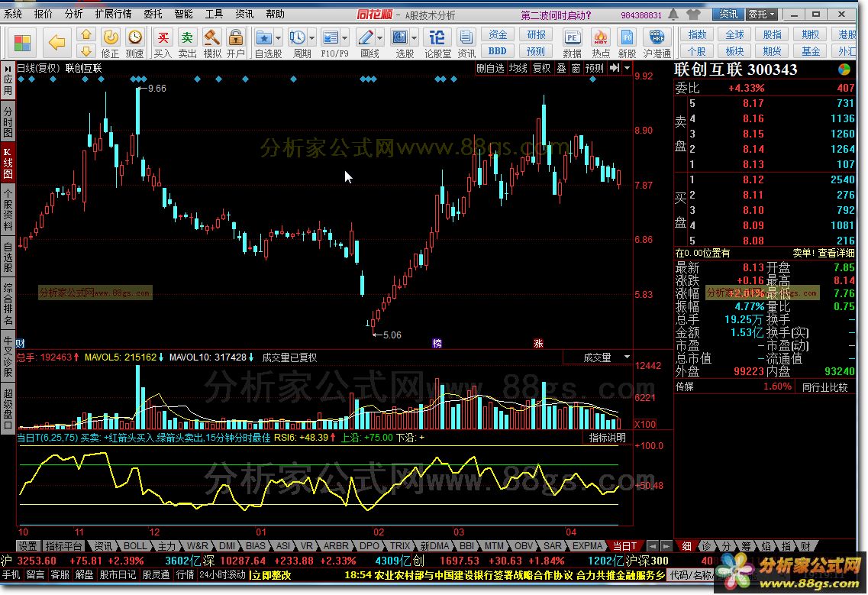This screenshot has width=868, height=595.
Task: Toggle the 窗 window option
Action: [576, 68]
